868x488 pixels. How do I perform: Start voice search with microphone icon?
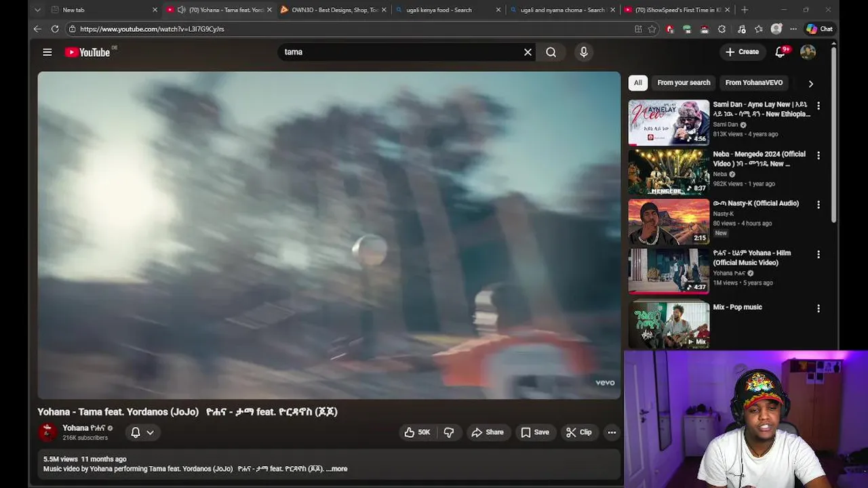pyautogui.click(x=584, y=52)
